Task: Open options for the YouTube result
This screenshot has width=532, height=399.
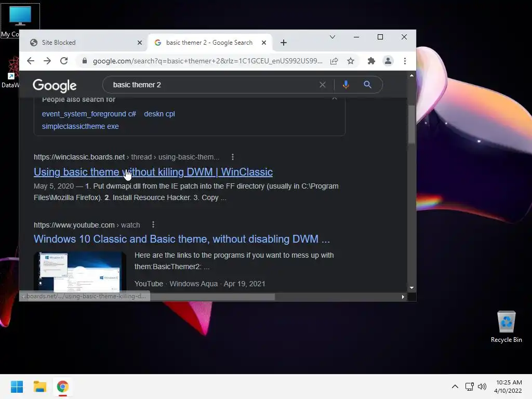Action: [x=153, y=224]
